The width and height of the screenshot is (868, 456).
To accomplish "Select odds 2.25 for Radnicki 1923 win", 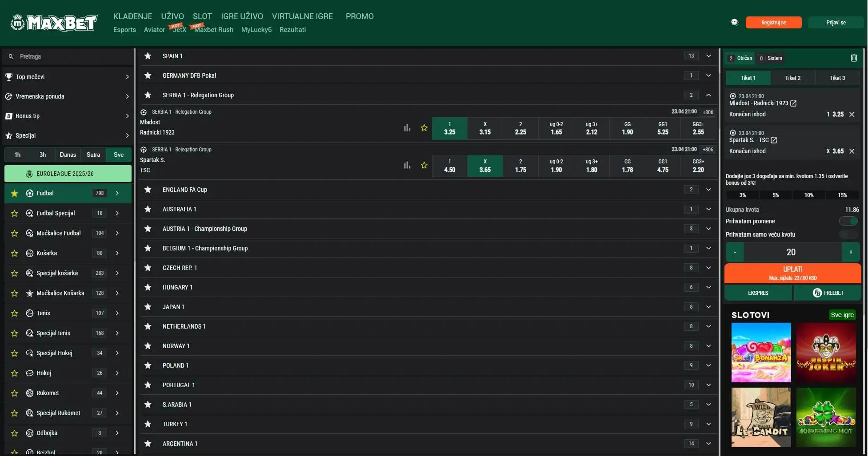I will pyautogui.click(x=520, y=128).
